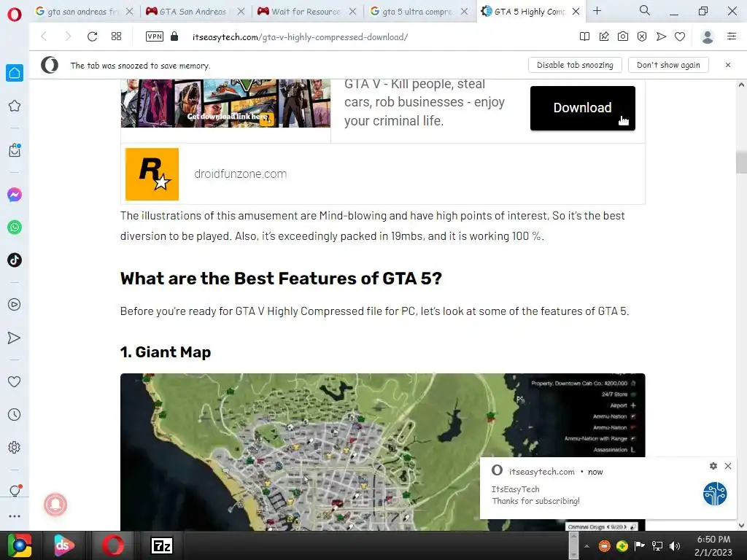The image size is (747, 560).
Task: Click Disable tab snoozing button
Action: point(575,65)
